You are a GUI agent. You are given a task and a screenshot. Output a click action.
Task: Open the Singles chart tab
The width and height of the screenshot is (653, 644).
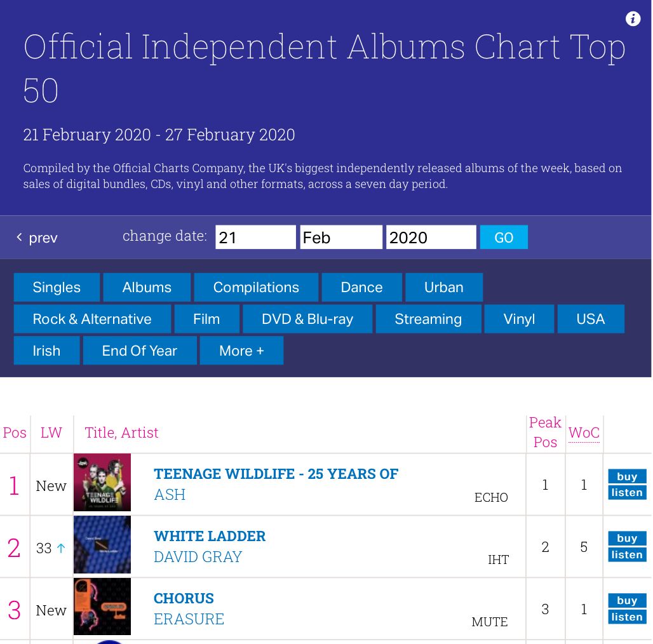[57, 287]
